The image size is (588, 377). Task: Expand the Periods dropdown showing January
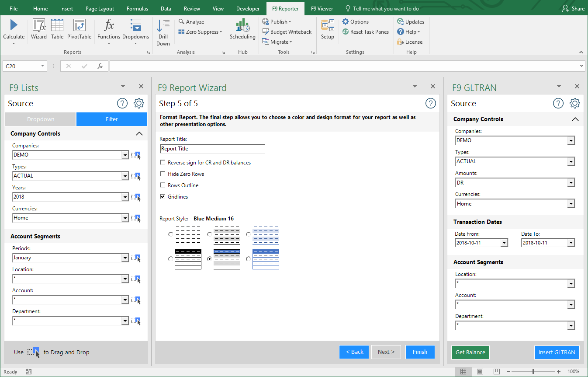pos(125,258)
